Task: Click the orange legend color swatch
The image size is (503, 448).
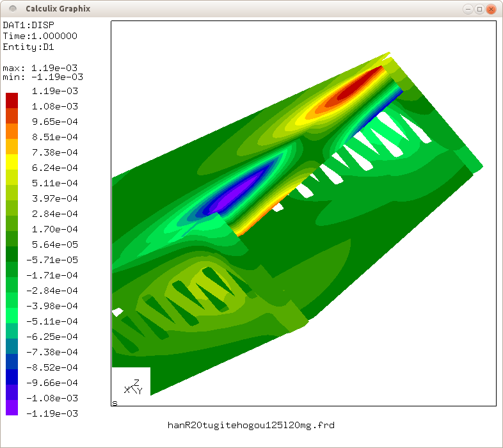Action: (x=12, y=131)
